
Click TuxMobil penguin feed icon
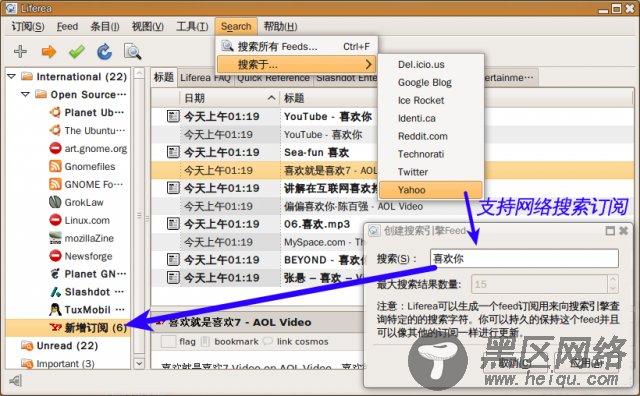point(55,309)
